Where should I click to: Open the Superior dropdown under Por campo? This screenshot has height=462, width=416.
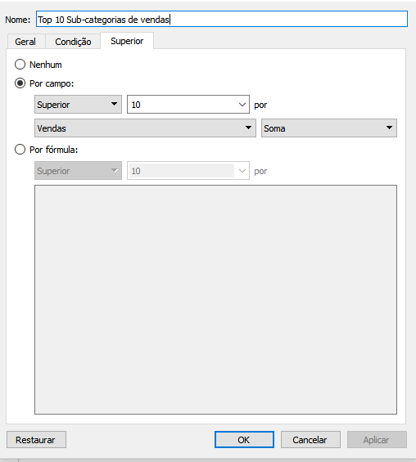point(78,104)
